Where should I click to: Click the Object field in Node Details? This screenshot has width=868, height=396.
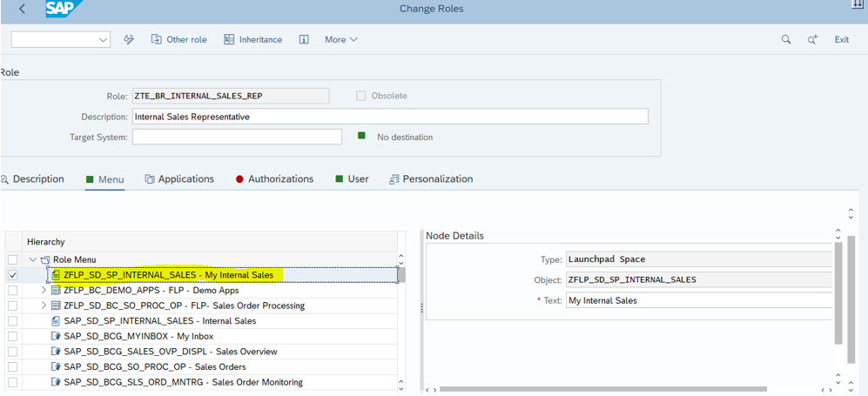[698, 279]
